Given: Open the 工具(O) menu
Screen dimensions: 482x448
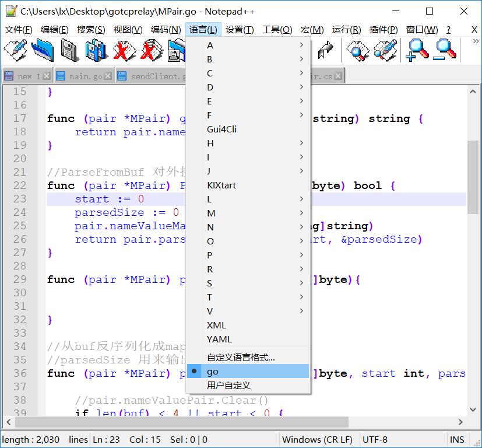Looking at the screenshot, I should pyautogui.click(x=277, y=30).
